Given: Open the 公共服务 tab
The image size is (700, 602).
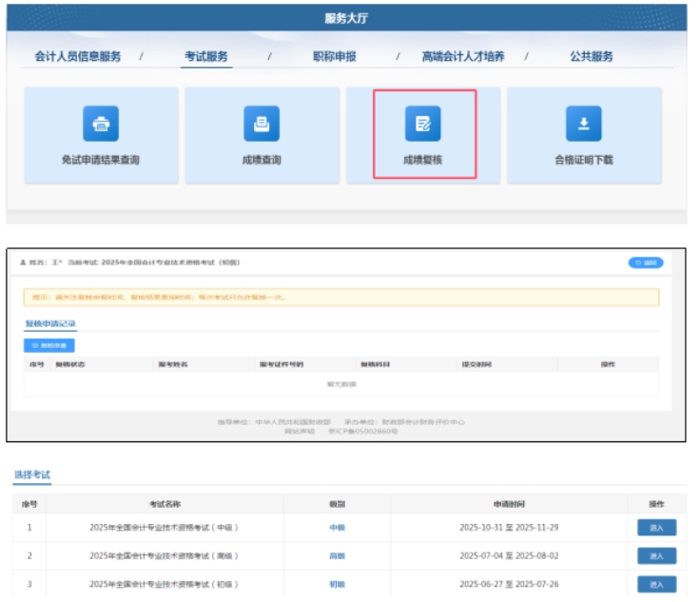Looking at the screenshot, I should [592, 57].
